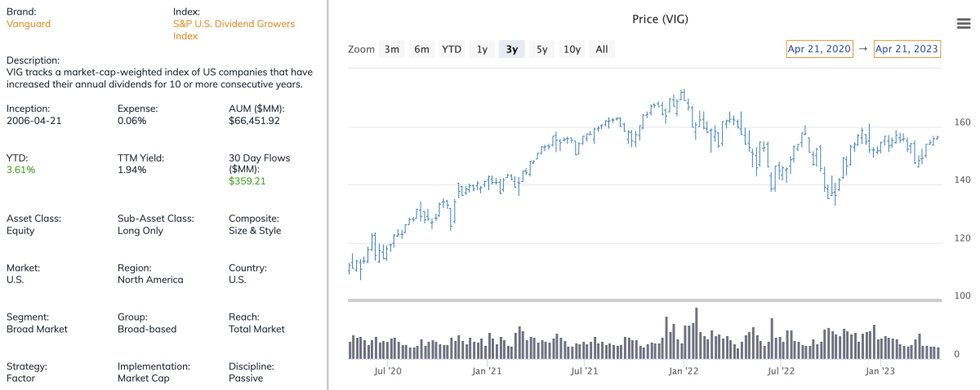Choose the 5y zoom option

pyautogui.click(x=541, y=49)
